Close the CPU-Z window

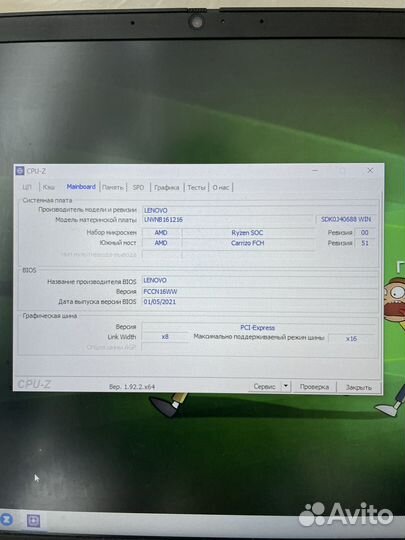coord(370,170)
